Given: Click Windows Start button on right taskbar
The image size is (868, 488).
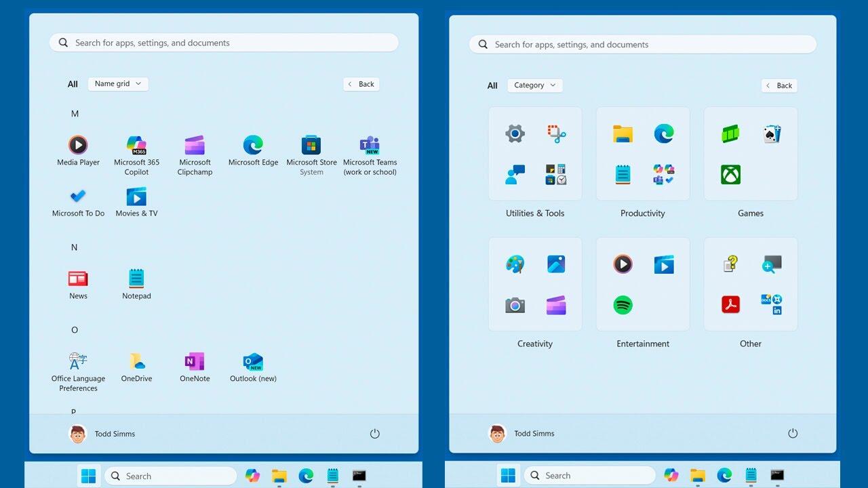Looking at the screenshot, I should (508, 476).
